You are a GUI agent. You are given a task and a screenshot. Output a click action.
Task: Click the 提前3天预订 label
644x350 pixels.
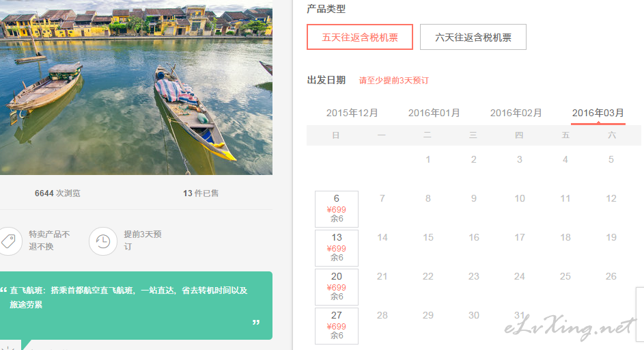click(x=143, y=240)
